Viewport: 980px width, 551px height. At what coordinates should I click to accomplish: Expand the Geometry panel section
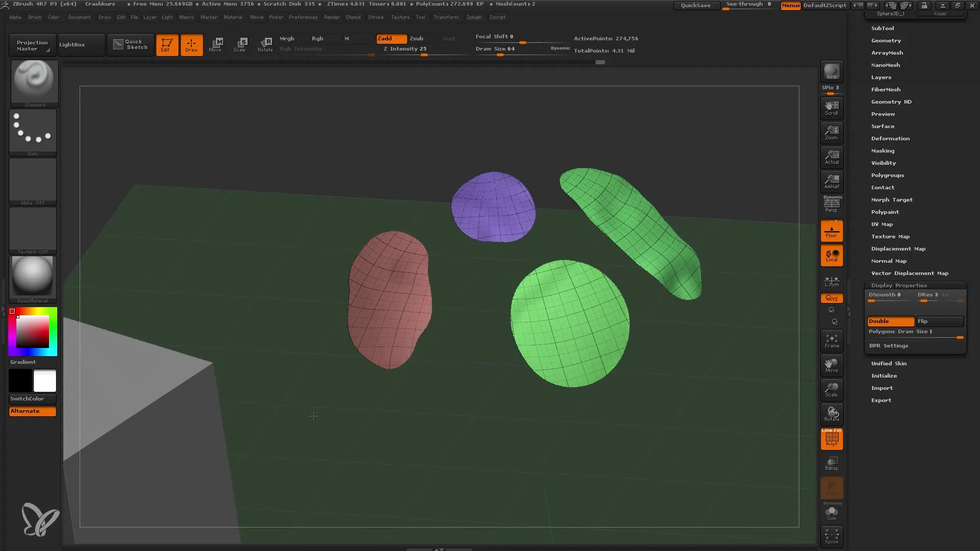point(886,40)
